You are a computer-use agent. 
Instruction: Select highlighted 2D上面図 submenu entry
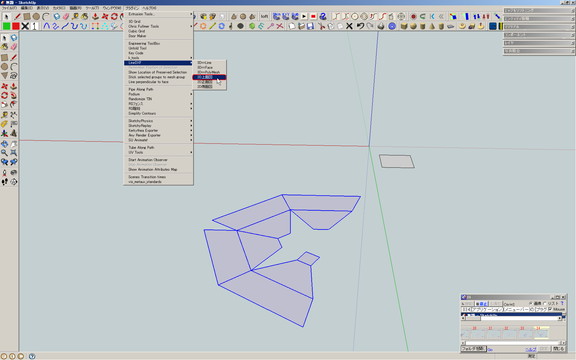[x=209, y=77]
